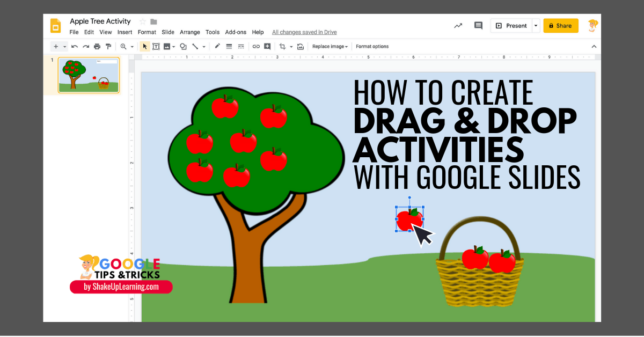Viewport: 644px width, 337px height.
Task: Open the Insert image tool
Action: [167, 46]
